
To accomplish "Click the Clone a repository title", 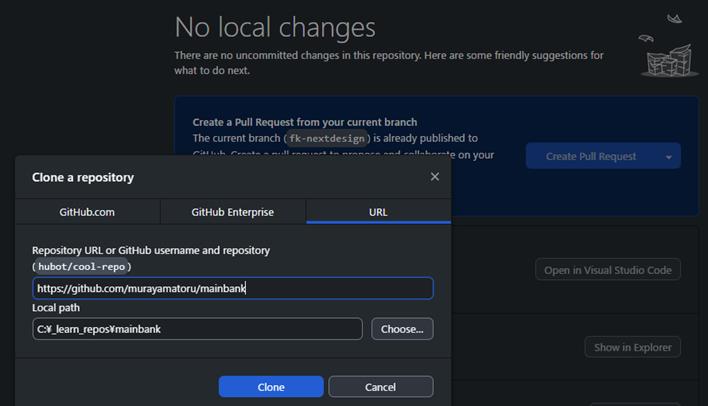I will (x=83, y=177).
